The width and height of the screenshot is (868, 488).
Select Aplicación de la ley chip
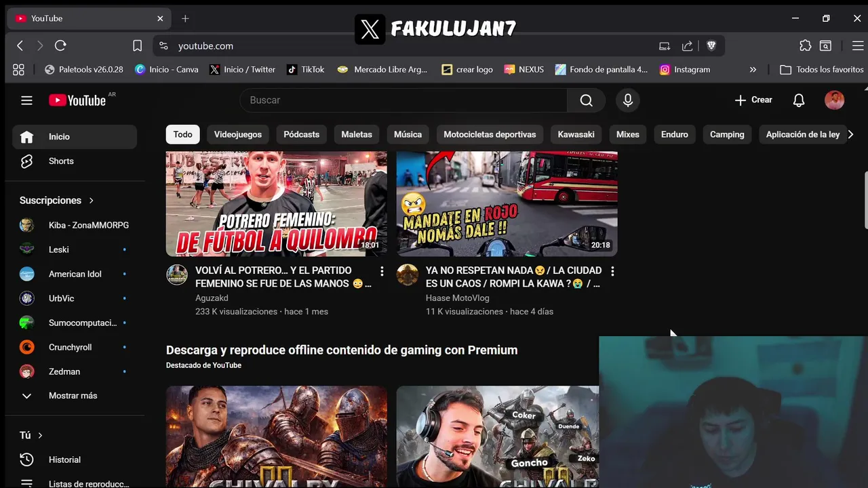click(802, 134)
